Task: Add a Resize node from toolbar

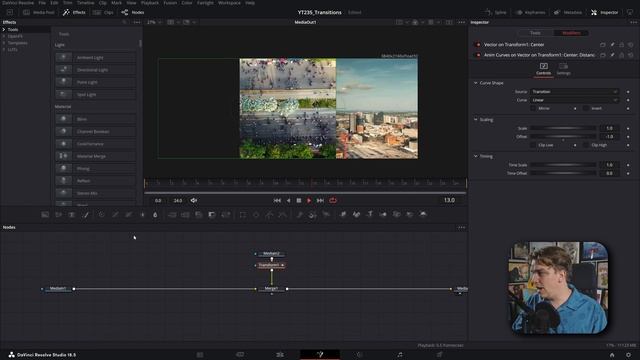Action: 212,214
